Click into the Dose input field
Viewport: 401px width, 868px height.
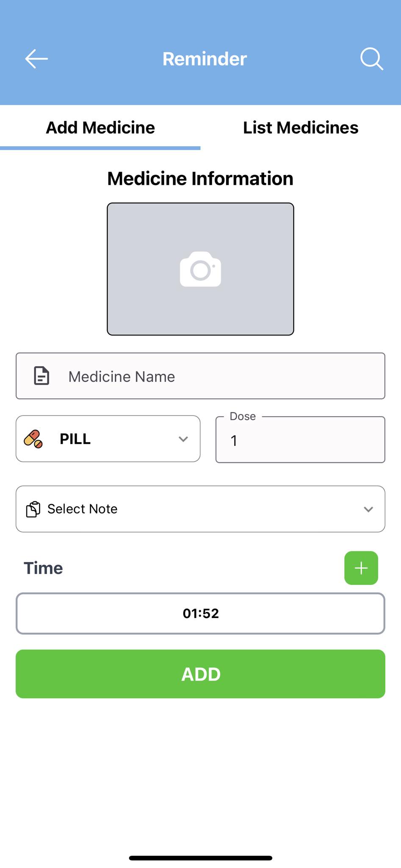click(x=300, y=440)
